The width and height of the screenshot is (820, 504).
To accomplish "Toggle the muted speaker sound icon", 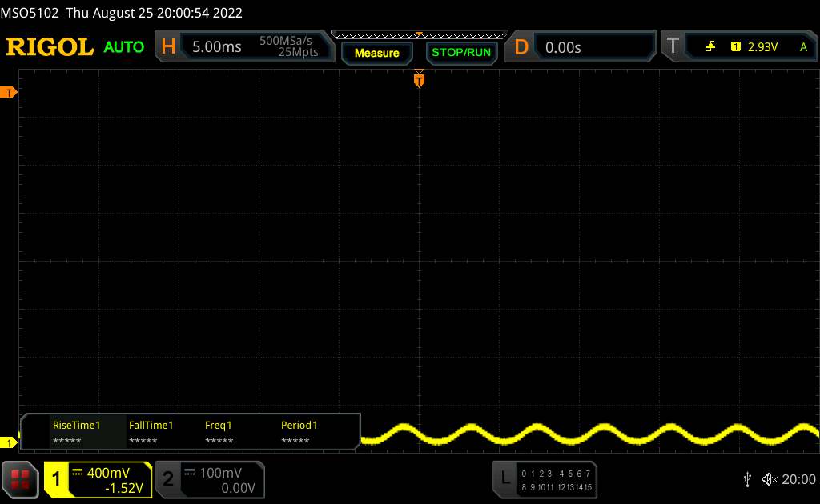I will coord(770,479).
